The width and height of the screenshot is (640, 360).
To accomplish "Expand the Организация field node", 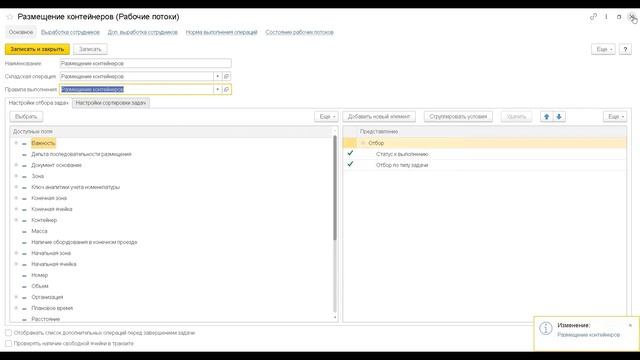I will 16,298.
